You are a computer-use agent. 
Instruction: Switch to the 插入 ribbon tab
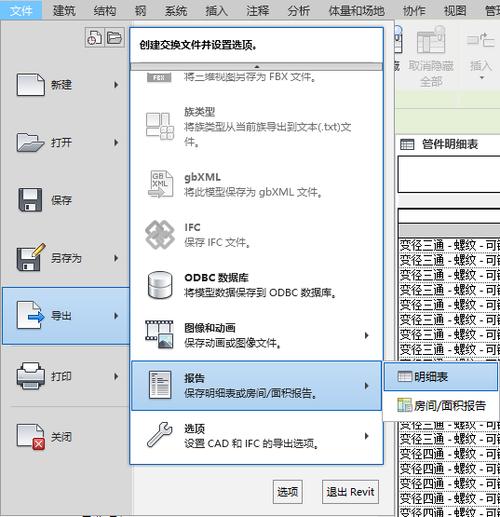click(x=217, y=11)
